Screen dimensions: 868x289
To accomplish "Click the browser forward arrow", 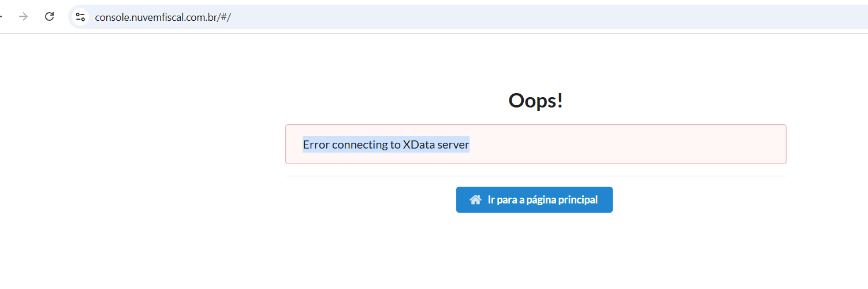I will coord(24,17).
